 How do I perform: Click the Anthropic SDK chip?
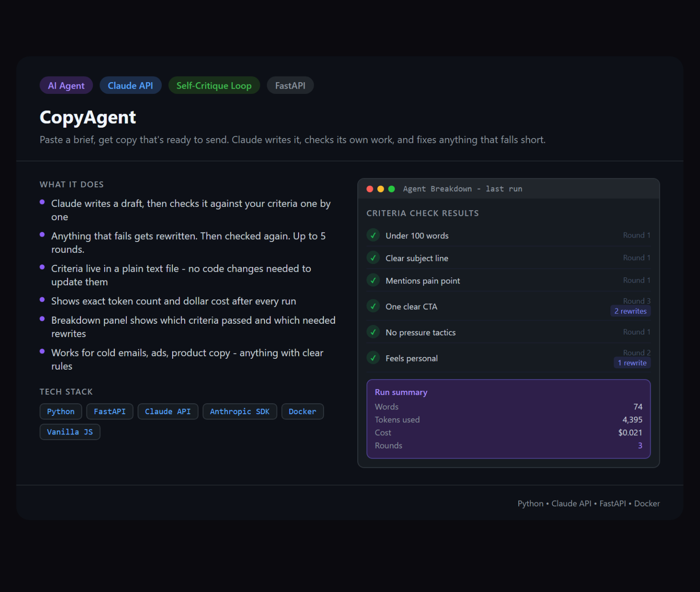[240, 412]
